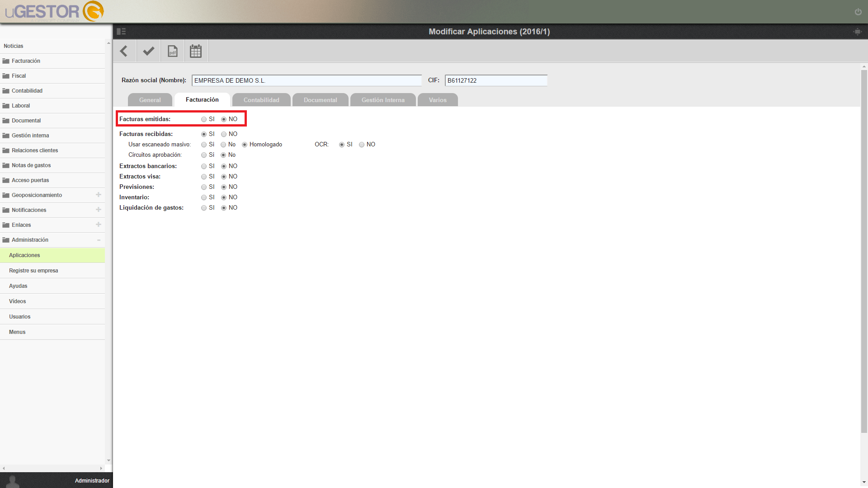Click the Administrador user avatar icon

pyautogui.click(x=13, y=481)
